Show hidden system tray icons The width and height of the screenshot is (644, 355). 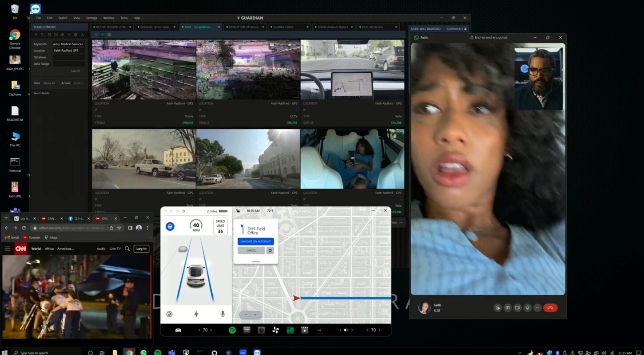[520, 353]
